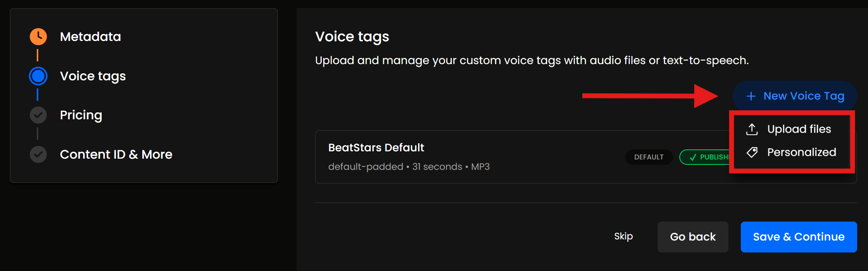Switch to the Voice tags step
Viewport: 868px width, 271px height.
[93, 76]
